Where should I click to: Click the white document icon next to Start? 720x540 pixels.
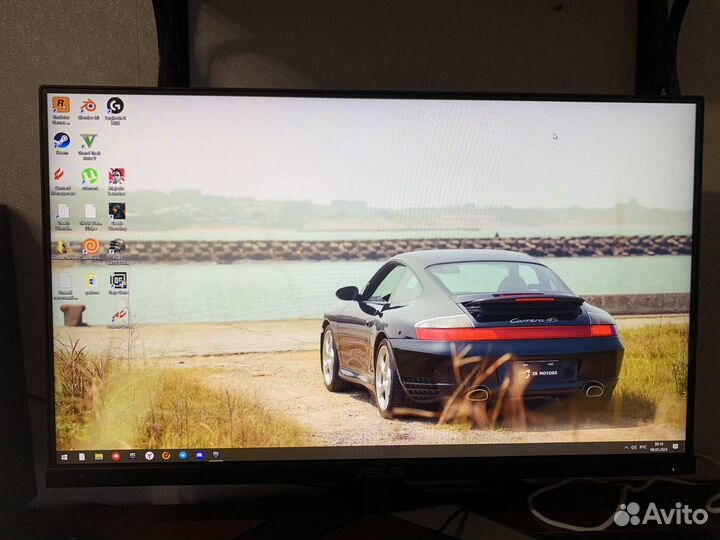coord(81,457)
